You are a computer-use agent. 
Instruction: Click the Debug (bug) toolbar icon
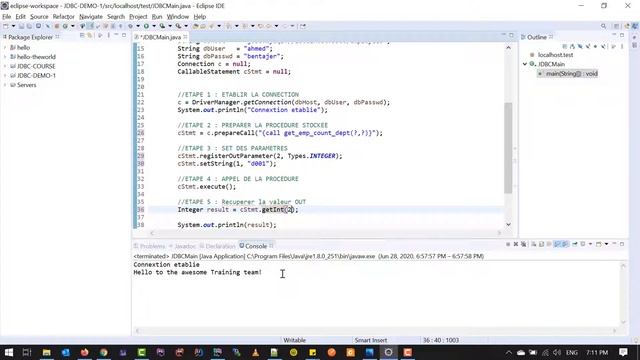[130, 26]
